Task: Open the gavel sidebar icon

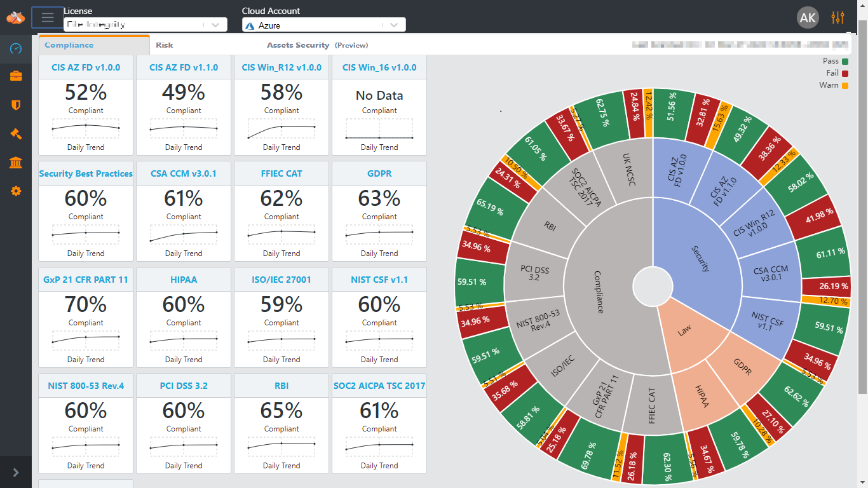Action: click(x=16, y=133)
